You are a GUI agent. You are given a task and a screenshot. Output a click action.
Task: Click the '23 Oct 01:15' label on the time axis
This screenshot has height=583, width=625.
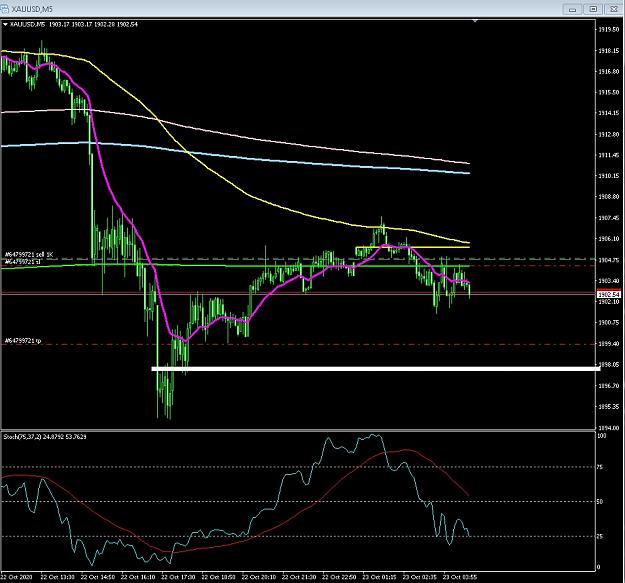379,577
